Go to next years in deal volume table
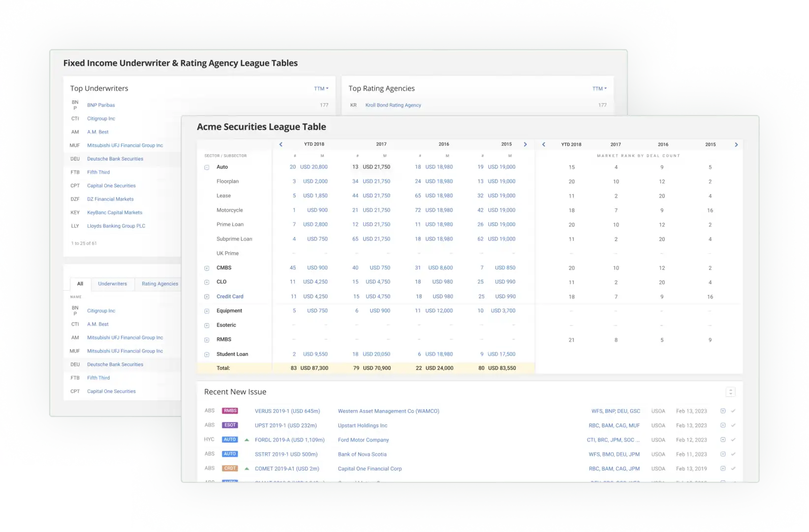 [x=525, y=145]
